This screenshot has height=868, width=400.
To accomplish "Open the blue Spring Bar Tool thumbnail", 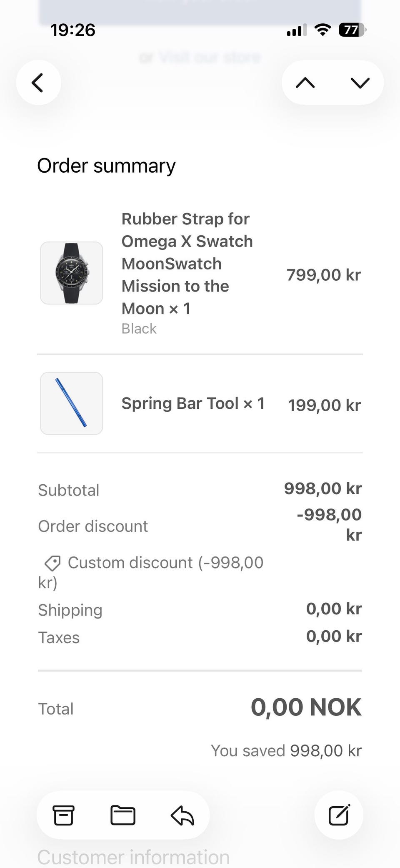I will point(72,403).
